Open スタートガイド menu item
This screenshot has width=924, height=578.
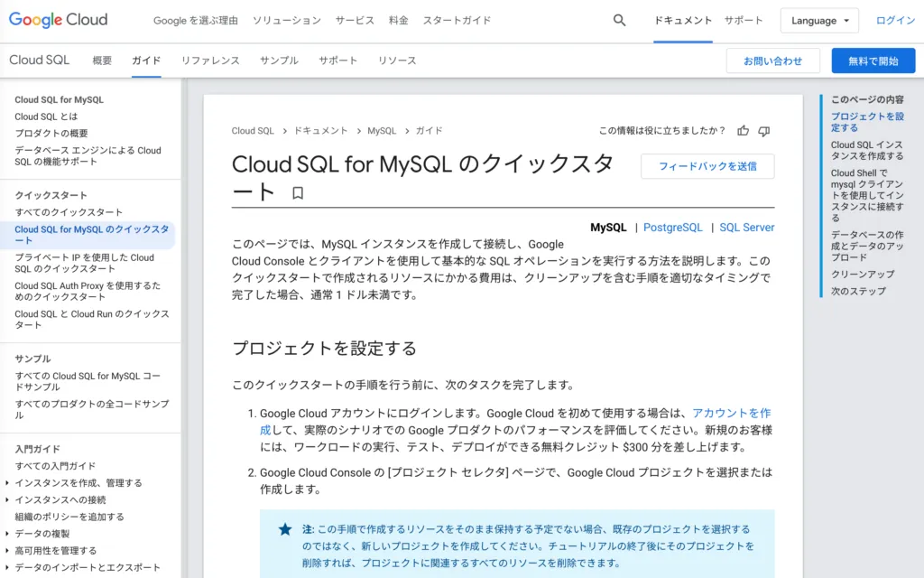click(x=457, y=20)
